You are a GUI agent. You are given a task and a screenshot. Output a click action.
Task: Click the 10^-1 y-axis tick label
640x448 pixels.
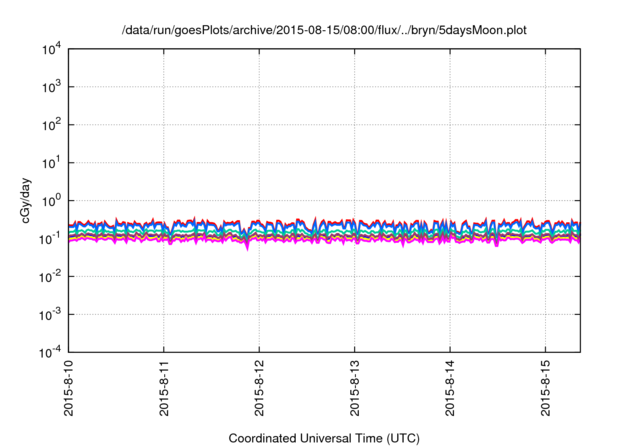point(50,239)
